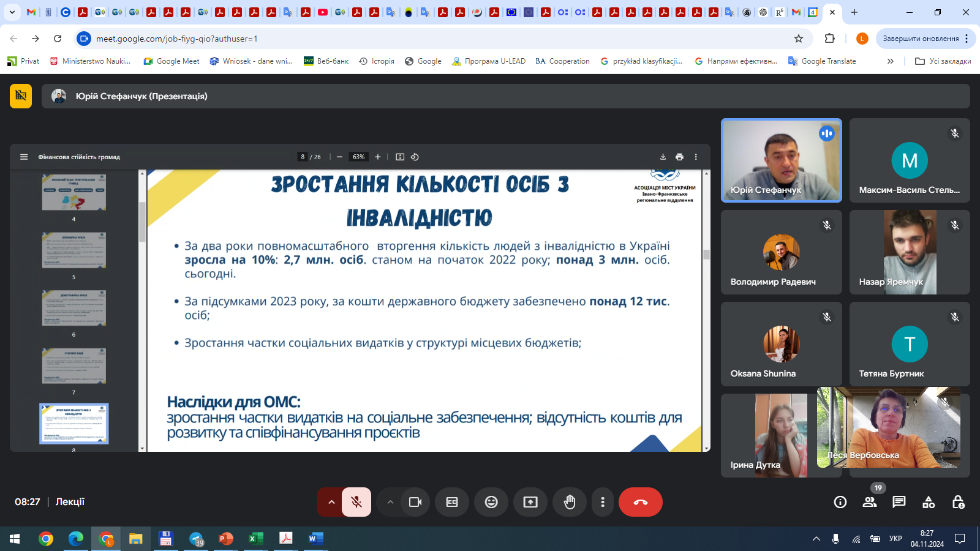980x551 pixels.
Task: Click the Завершити оновлення button
Action: (x=921, y=39)
